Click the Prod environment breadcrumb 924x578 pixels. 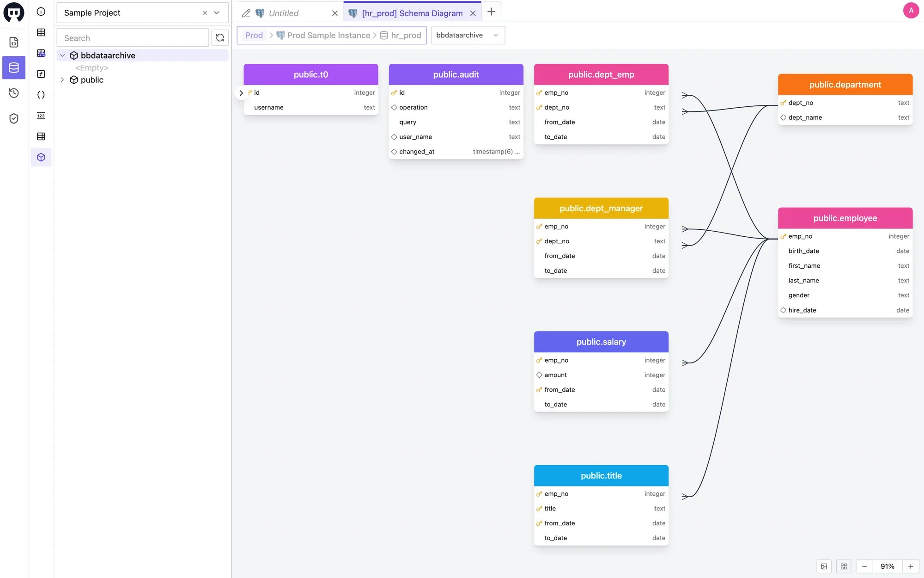254,35
